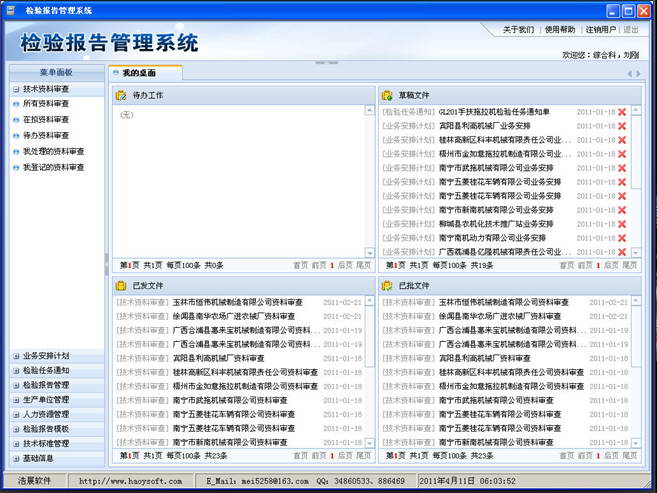
Task: Expand the 检验任务通知 menu group
Action: point(16,371)
